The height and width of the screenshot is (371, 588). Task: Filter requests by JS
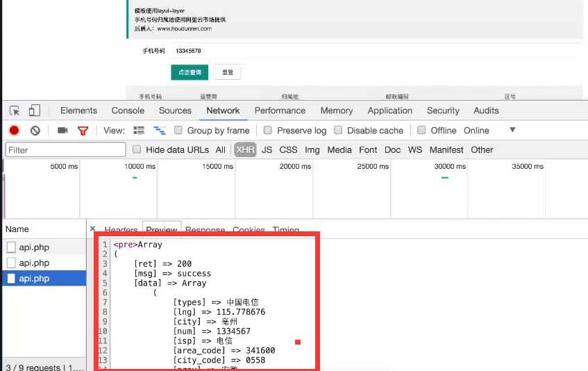point(267,149)
